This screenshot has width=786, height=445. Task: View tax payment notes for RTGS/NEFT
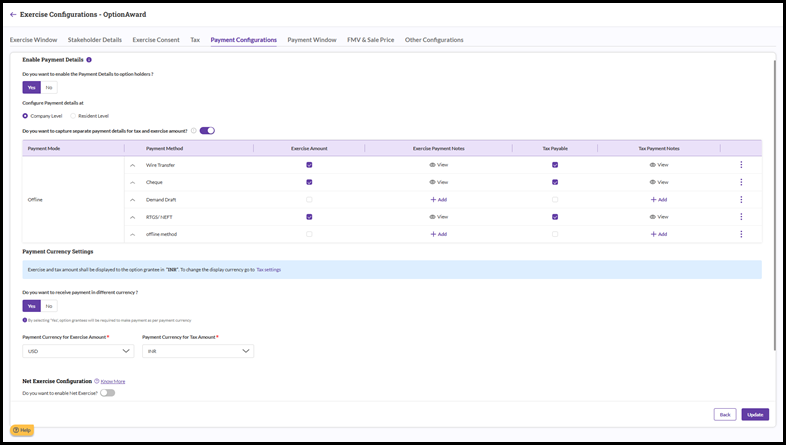point(659,217)
